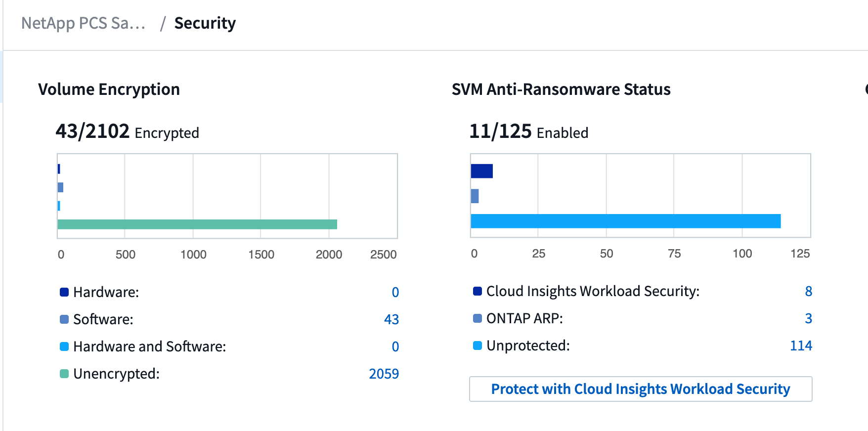Open the Hardware encrypted count link

[395, 292]
